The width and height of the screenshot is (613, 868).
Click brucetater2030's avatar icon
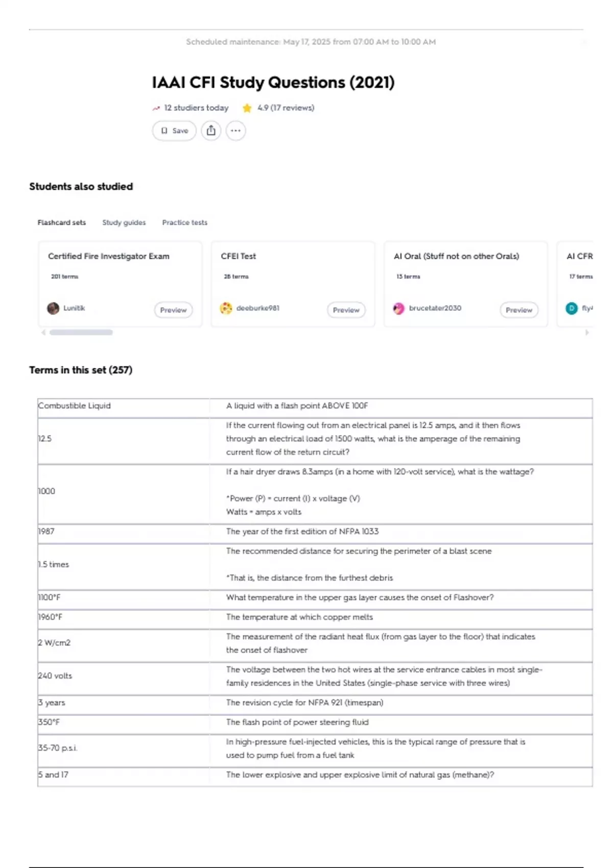click(x=399, y=308)
